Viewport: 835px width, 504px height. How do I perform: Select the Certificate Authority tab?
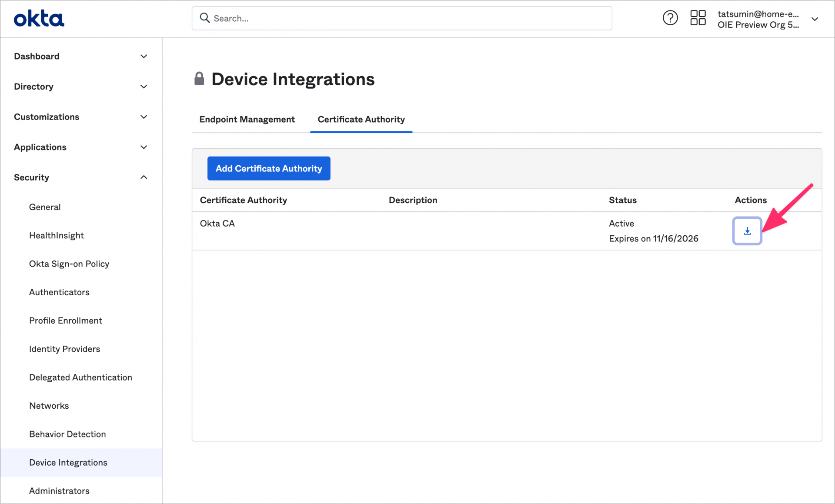[x=361, y=119]
